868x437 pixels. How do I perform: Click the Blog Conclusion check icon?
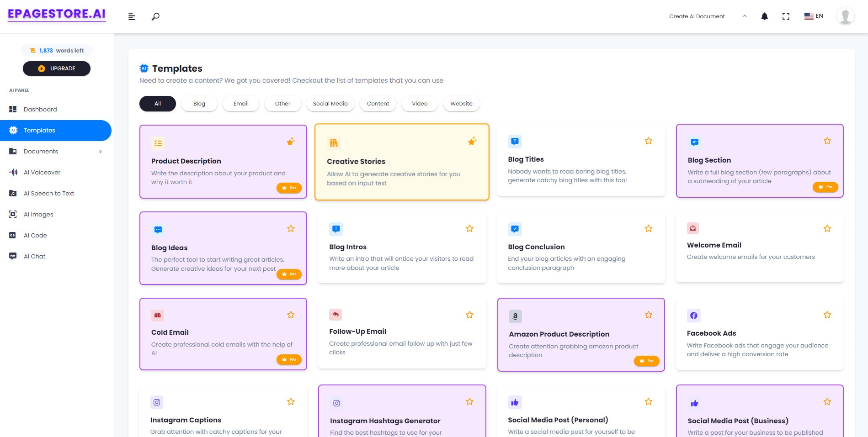click(x=515, y=229)
